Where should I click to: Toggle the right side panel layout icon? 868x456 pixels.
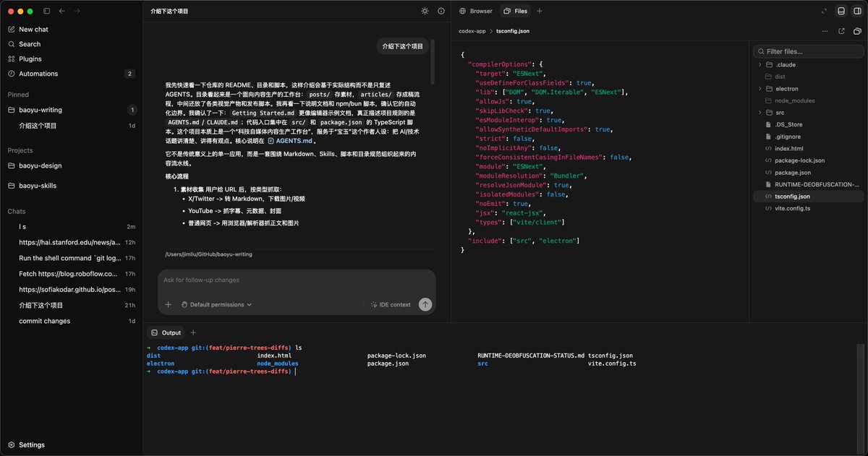tap(856, 11)
